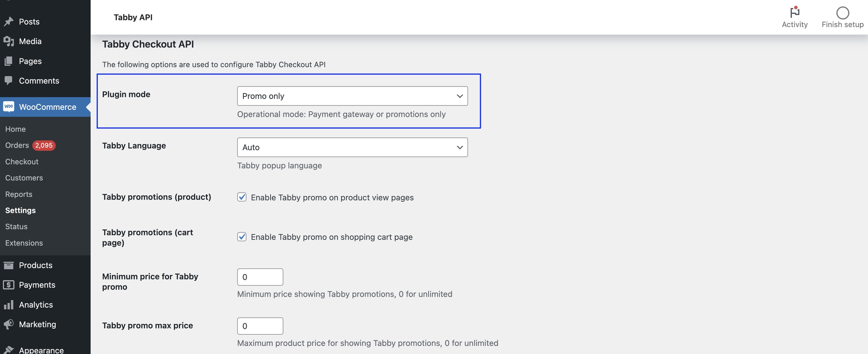The height and width of the screenshot is (354, 868).
Task: Click the Plugin mode label
Action: (x=126, y=94)
